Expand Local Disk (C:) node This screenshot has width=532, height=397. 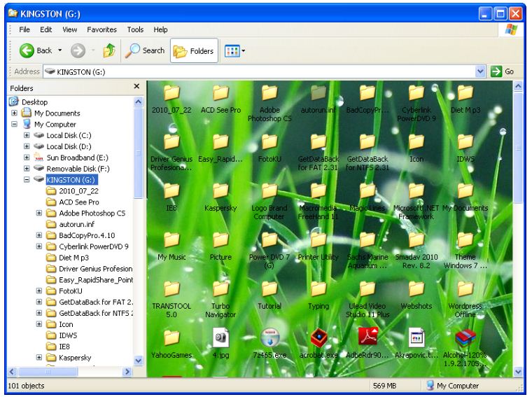tap(27, 135)
